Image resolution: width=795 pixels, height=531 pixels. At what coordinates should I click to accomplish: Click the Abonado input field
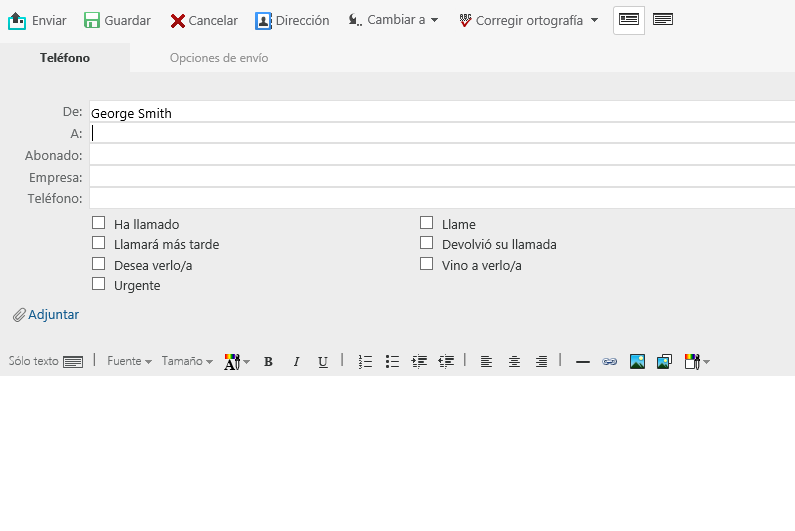[442, 155]
